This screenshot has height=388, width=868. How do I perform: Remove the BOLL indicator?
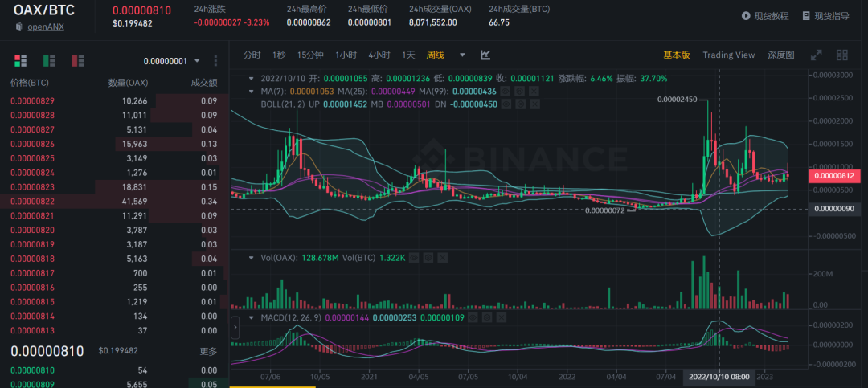tap(534, 104)
